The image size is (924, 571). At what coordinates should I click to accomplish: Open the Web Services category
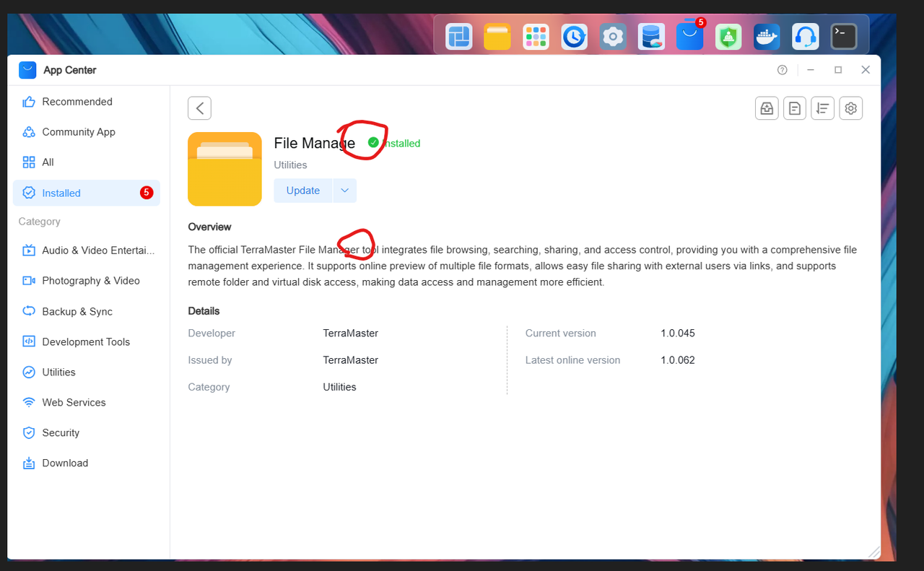point(87,403)
